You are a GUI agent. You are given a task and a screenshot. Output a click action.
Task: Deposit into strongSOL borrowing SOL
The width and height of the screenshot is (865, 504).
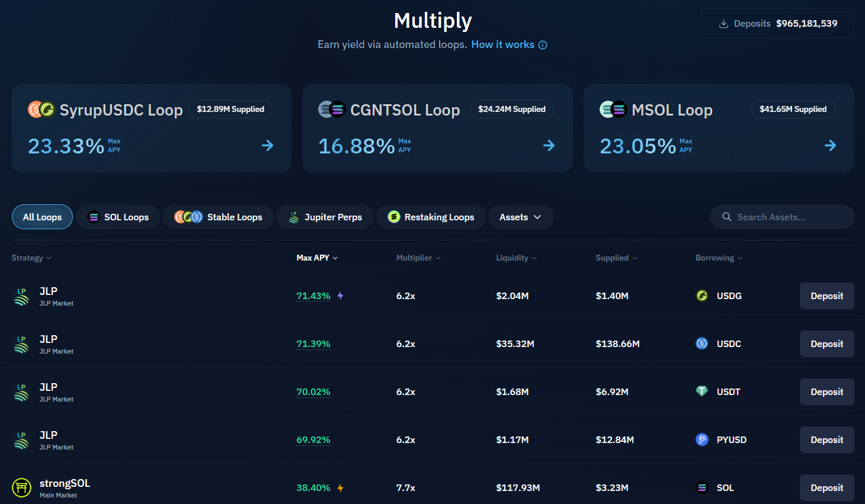pos(827,488)
